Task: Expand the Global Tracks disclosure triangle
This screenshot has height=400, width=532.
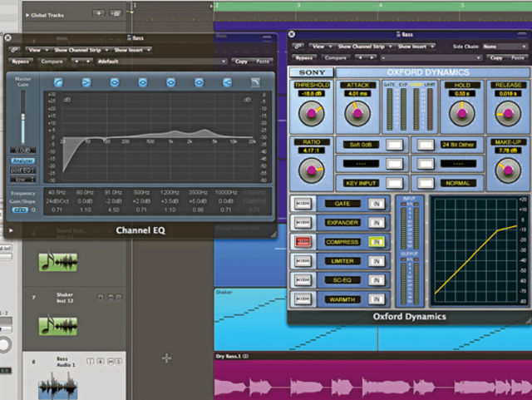Action: [x=27, y=15]
